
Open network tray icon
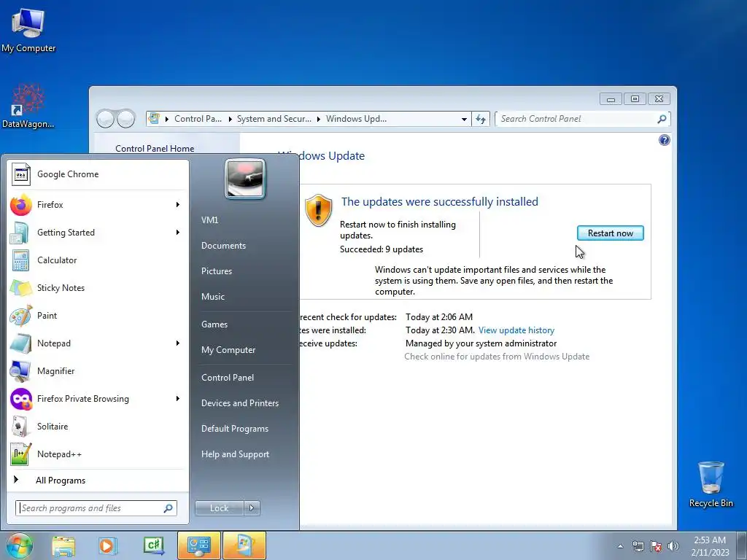(638, 546)
